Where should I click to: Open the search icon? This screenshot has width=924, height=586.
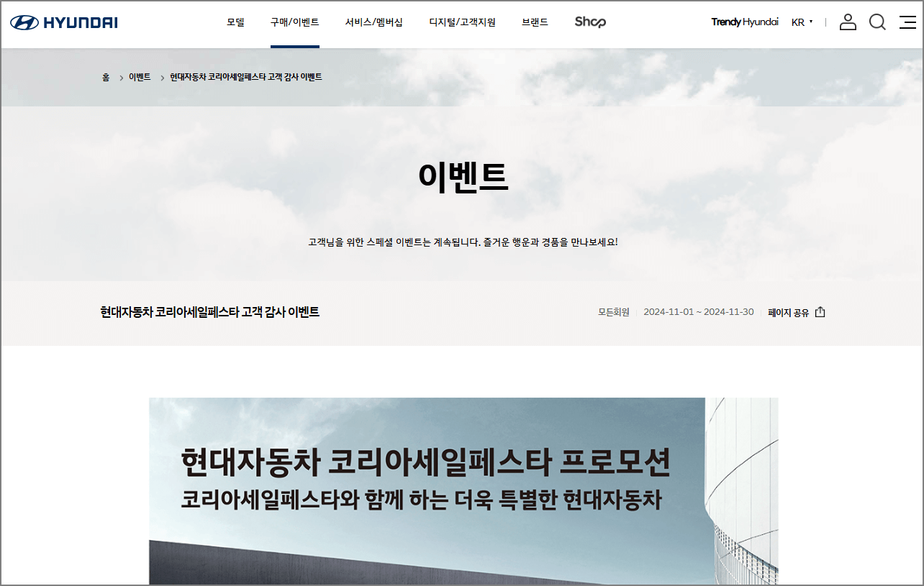877,22
